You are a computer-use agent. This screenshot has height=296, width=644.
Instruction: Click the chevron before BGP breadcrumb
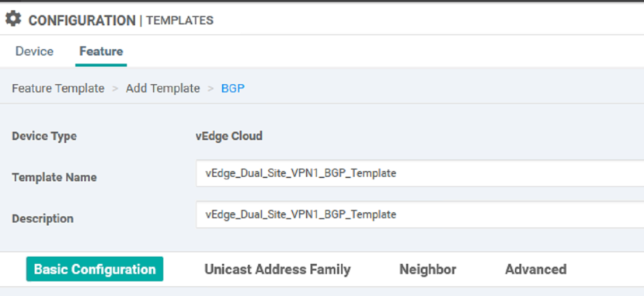pos(211,89)
